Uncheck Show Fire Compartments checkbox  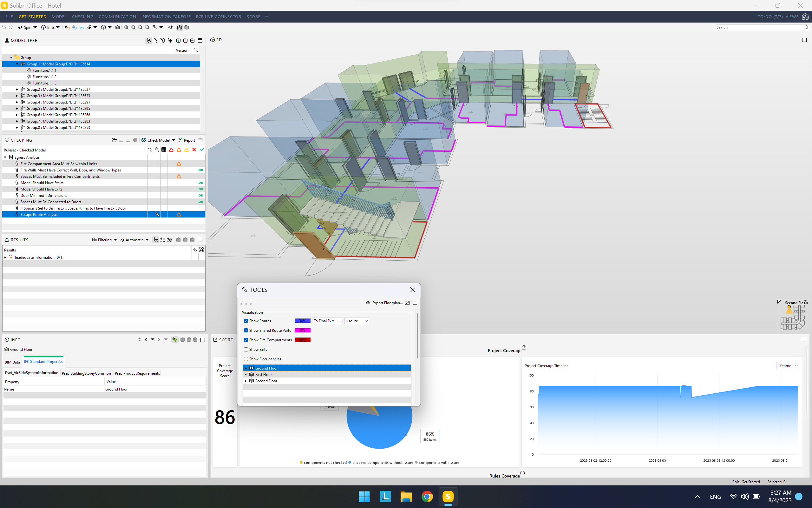246,340
